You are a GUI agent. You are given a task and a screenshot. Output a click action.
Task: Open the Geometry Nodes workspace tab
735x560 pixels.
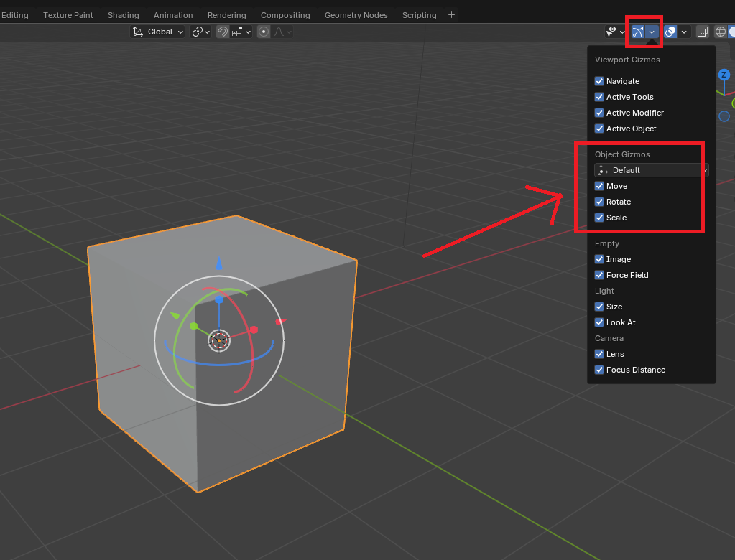[x=356, y=15]
